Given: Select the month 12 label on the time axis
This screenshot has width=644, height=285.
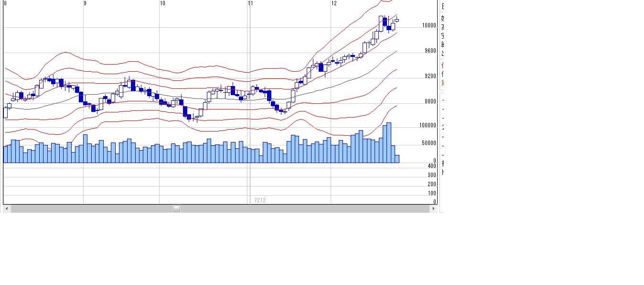Looking at the screenshot, I should click(334, 3).
